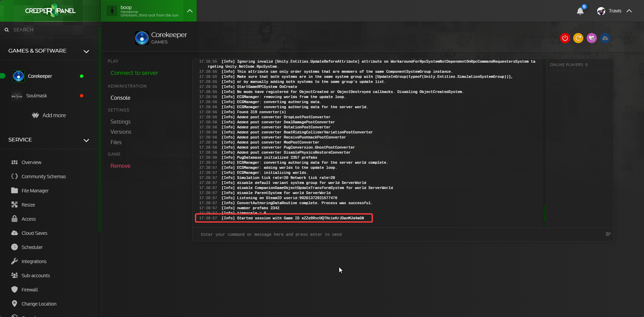This screenshot has height=317, width=644.
Task: Click the send command icon
Action: tap(608, 234)
